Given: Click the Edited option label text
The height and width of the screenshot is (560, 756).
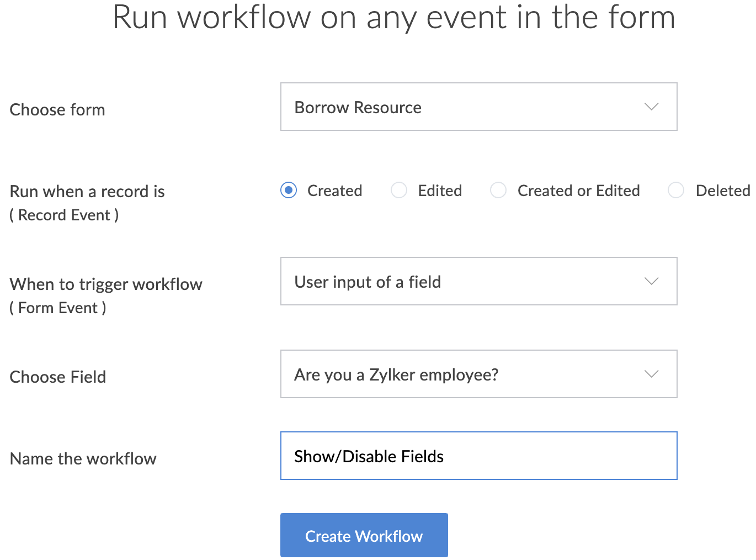Looking at the screenshot, I should 440,191.
